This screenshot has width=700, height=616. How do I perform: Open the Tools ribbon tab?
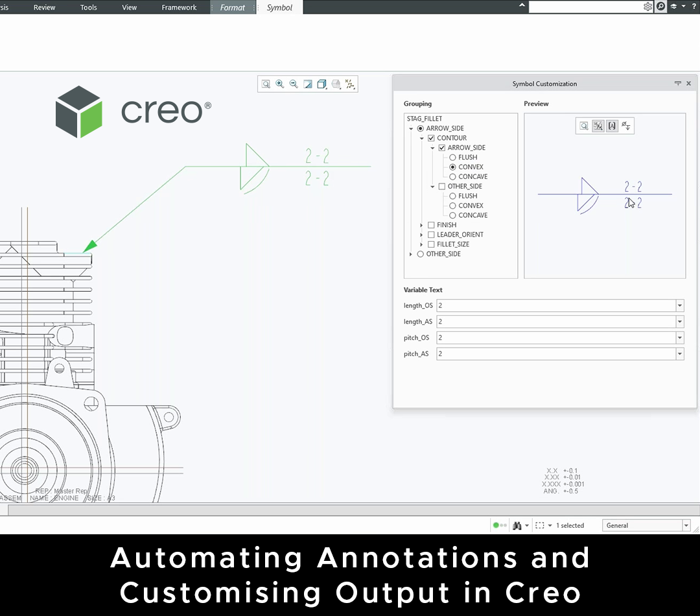(x=88, y=7)
